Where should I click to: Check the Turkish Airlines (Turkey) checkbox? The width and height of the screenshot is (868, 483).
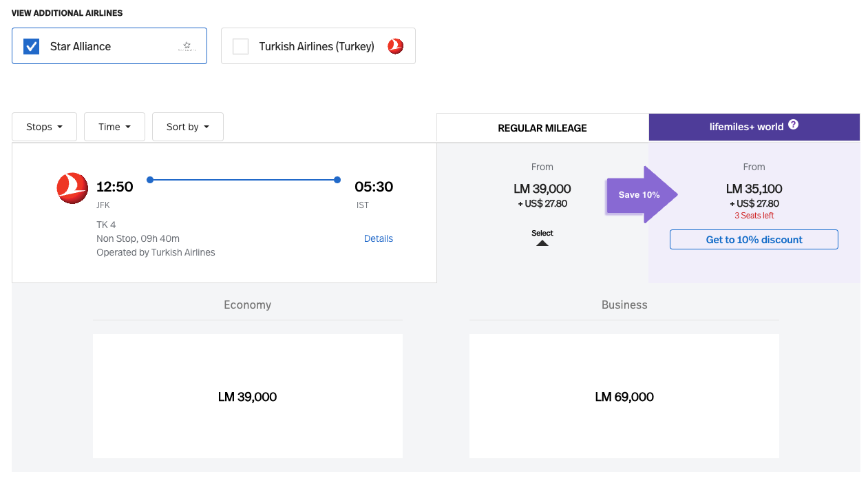point(240,46)
